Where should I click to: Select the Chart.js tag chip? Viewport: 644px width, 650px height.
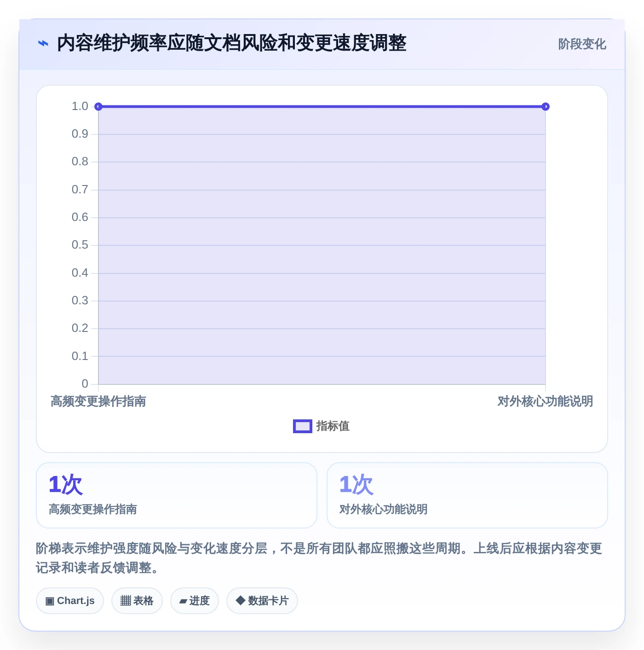pos(70,601)
